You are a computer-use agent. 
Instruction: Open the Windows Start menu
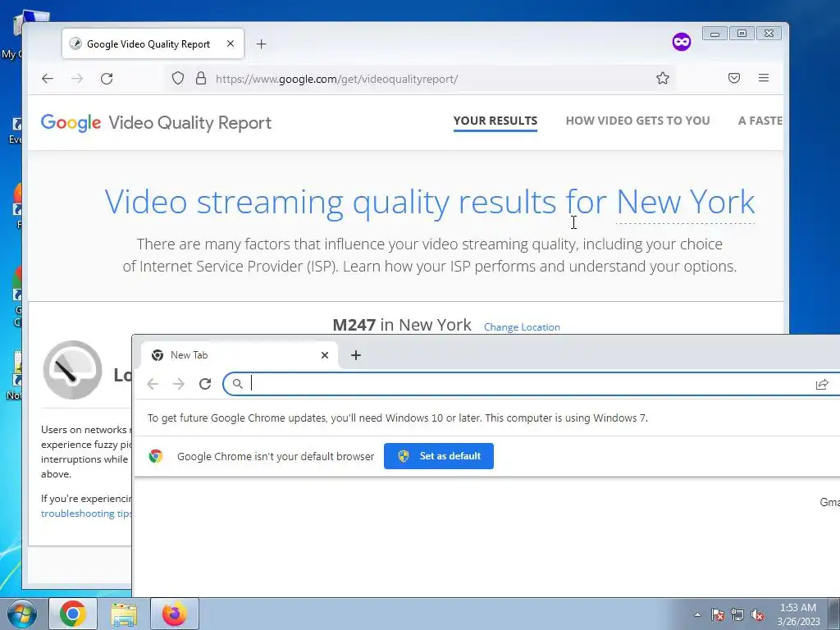(x=21, y=614)
